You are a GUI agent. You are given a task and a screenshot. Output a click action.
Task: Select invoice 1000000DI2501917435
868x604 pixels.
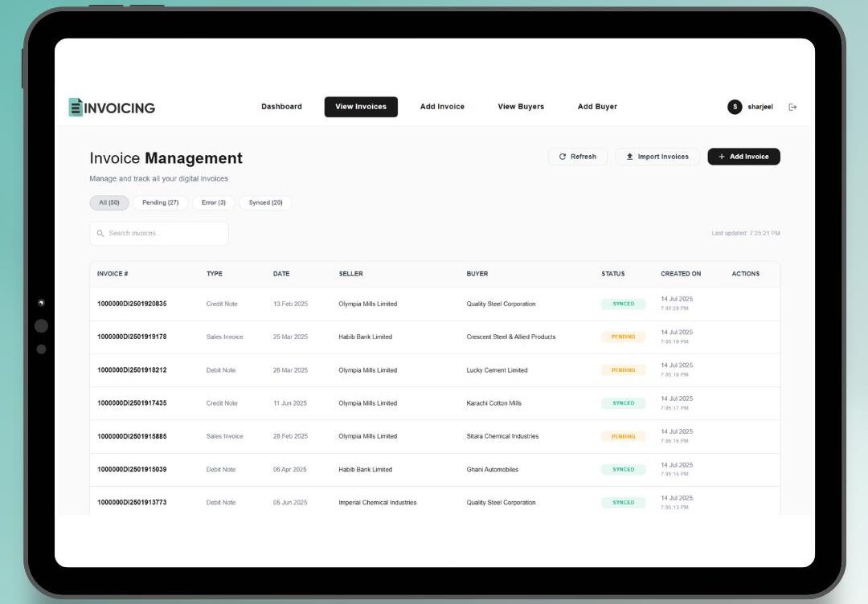tap(132, 403)
